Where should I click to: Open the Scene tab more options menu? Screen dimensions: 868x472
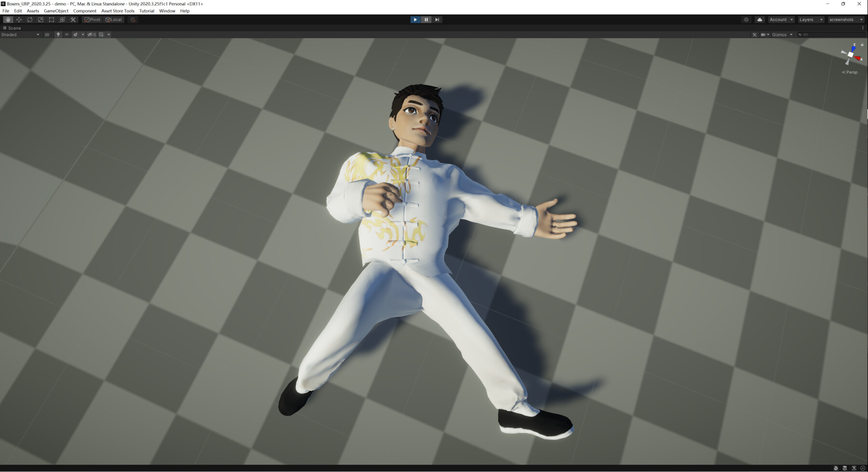(x=863, y=28)
